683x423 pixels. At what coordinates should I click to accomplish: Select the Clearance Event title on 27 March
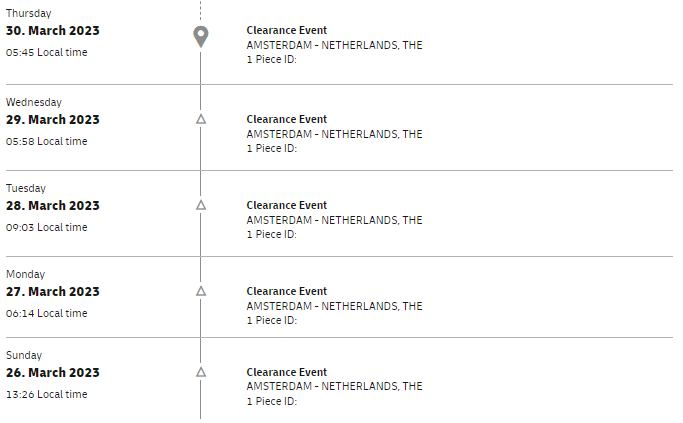tap(286, 291)
